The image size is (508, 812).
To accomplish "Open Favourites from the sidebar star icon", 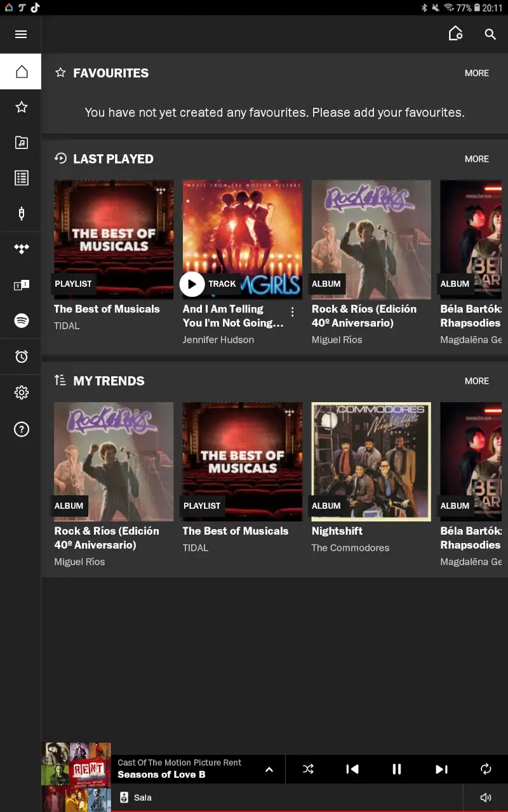I will point(21,107).
